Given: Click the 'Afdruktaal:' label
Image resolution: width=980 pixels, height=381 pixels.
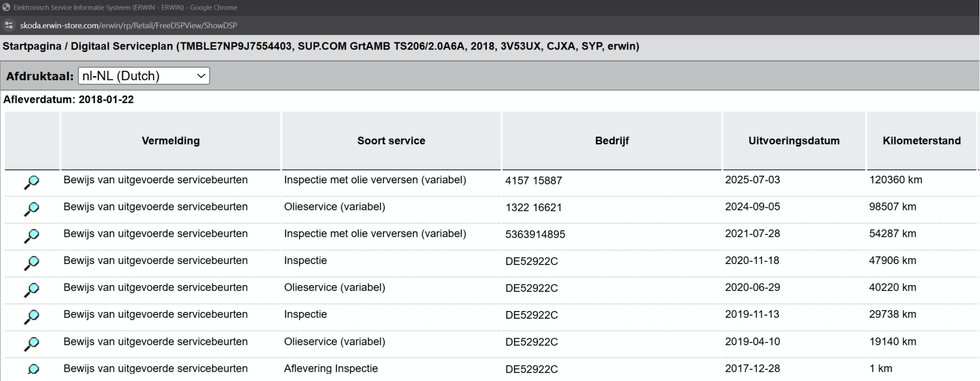Looking at the screenshot, I should coord(40,76).
